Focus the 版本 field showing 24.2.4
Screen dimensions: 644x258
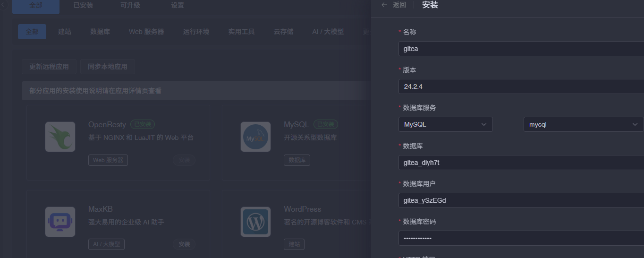[521, 86]
